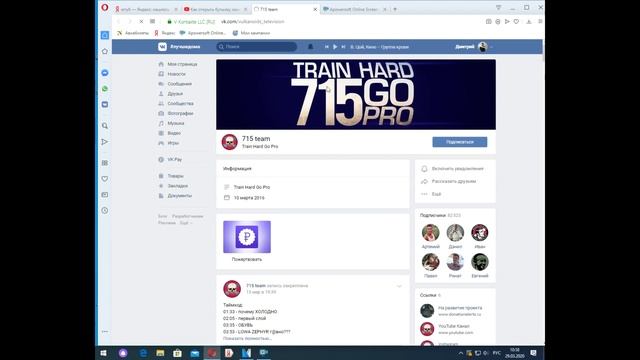Open the На развитие проекта link
The image size is (640, 360).
click(x=460, y=308)
